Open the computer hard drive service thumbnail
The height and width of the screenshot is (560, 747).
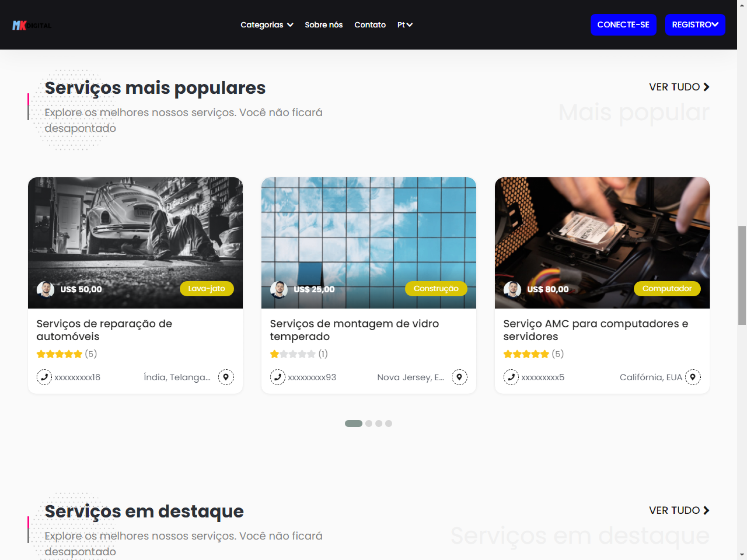click(x=602, y=243)
